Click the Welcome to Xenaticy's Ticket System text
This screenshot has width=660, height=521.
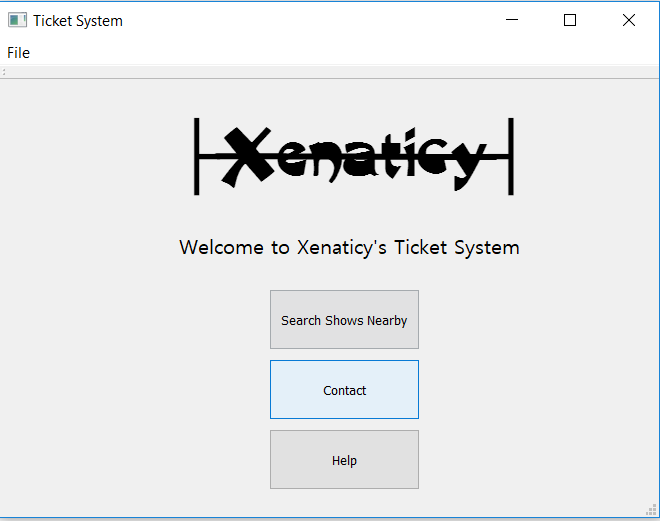click(x=349, y=247)
